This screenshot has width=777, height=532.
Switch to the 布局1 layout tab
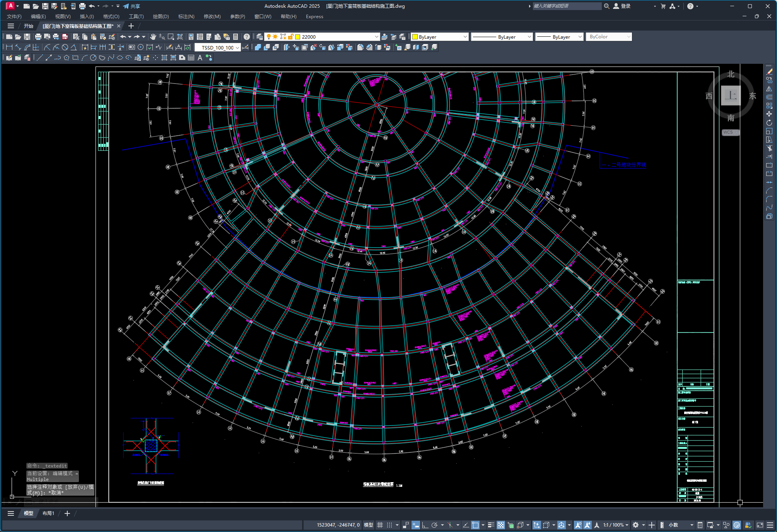pos(48,513)
